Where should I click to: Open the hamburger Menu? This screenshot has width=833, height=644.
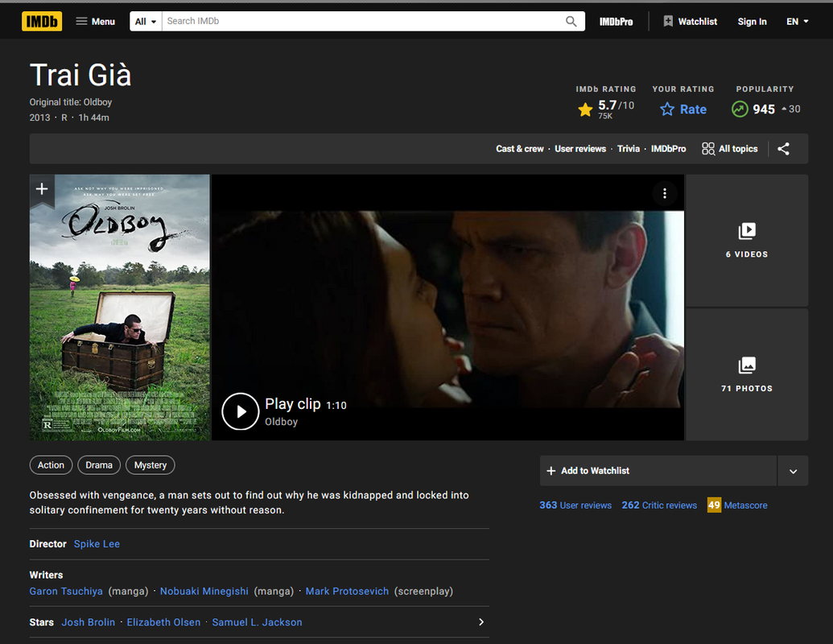click(96, 21)
